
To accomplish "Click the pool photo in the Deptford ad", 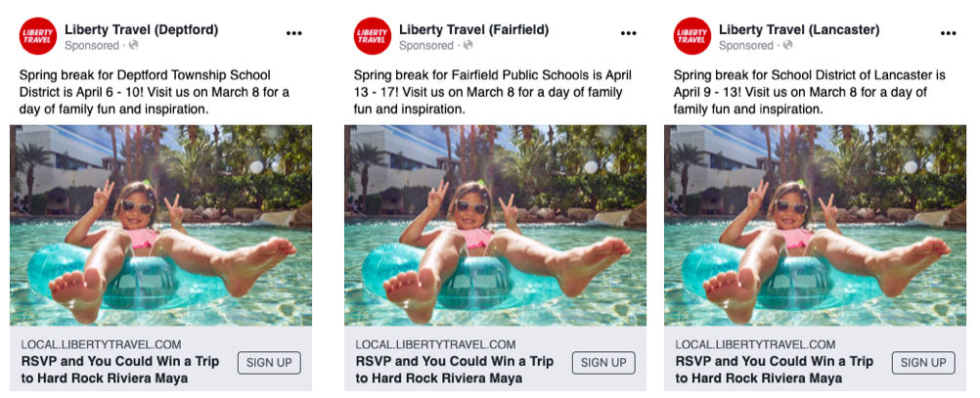I will [x=160, y=225].
